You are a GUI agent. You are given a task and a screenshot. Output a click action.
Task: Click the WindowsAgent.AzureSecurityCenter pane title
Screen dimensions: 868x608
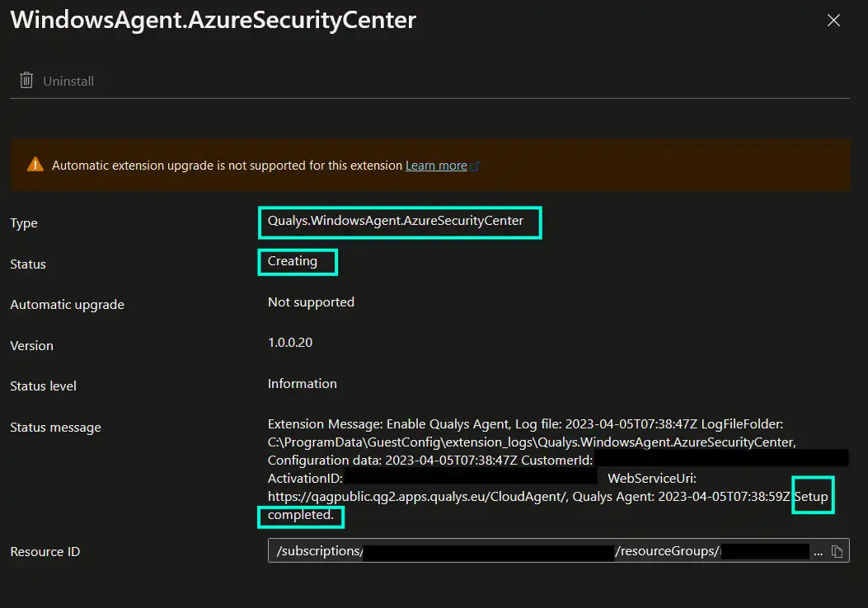point(213,21)
